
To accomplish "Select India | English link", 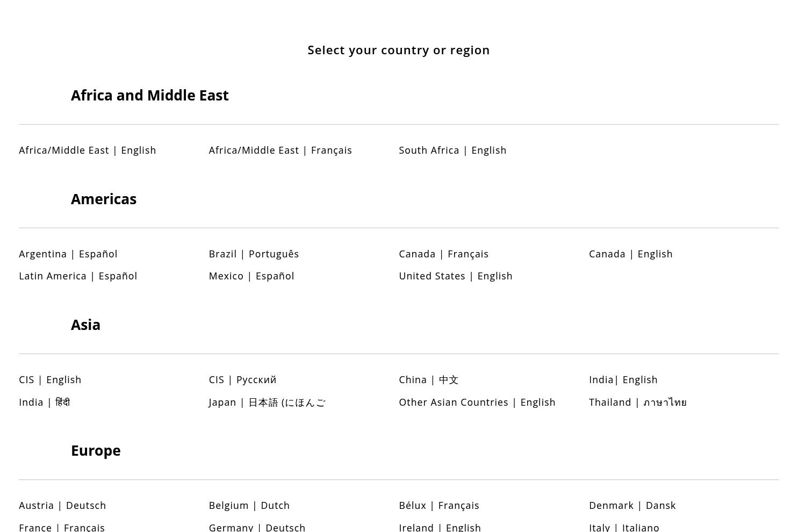I will coord(623,380).
